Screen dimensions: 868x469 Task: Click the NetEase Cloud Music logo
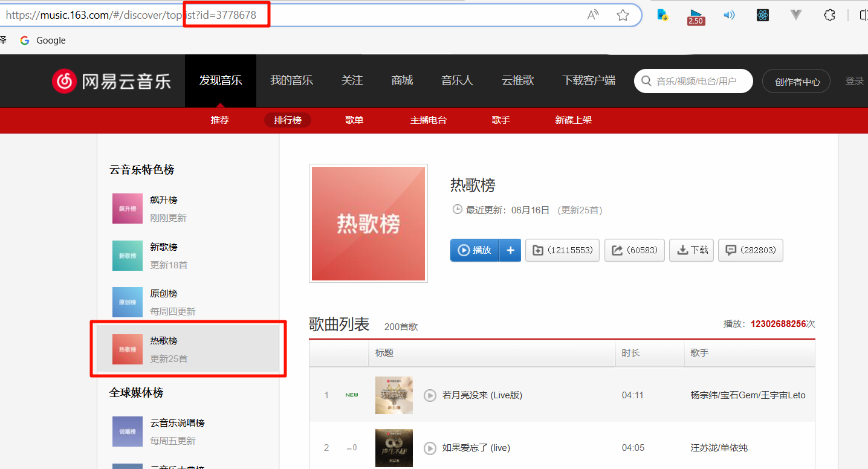tap(111, 81)
